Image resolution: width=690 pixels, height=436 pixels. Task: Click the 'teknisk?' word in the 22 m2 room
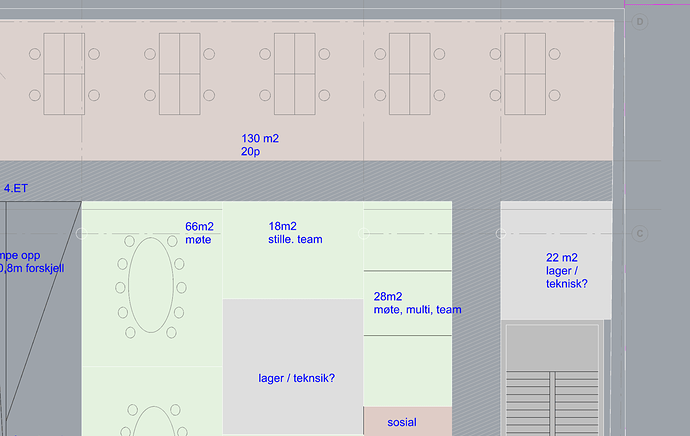click(567, 284)
